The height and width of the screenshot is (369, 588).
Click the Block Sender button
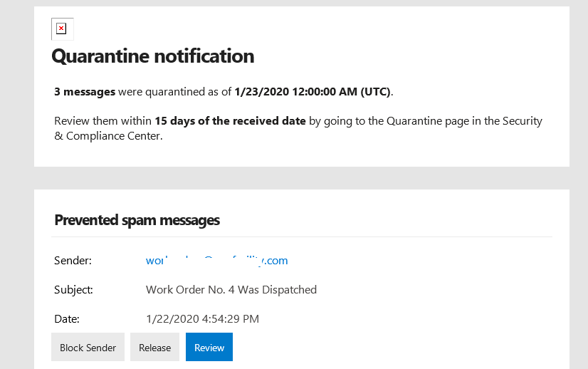point(88,348)
